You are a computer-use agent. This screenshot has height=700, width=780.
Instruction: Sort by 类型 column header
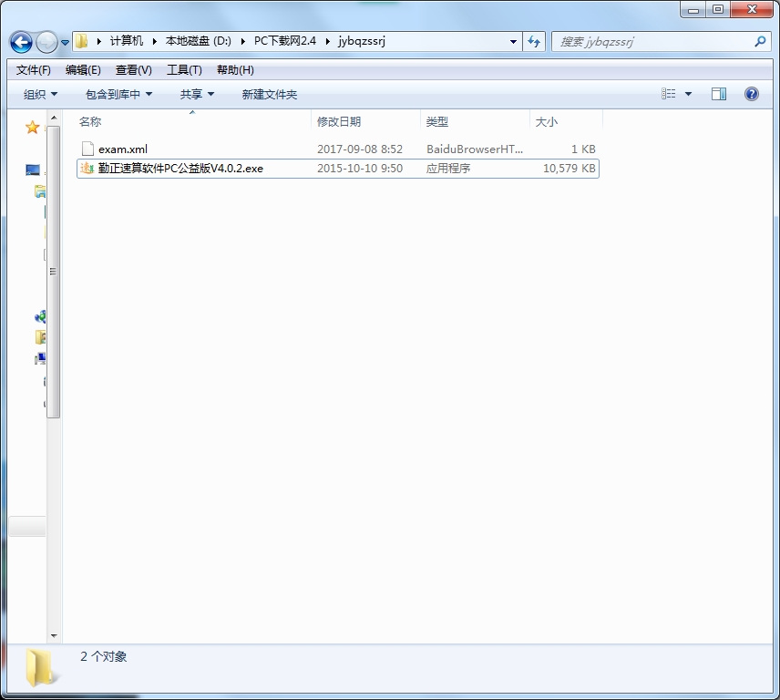tap(475, 121)
